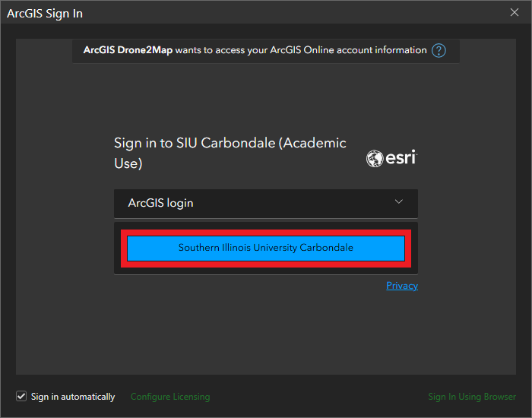Click the ArcGIS Sign In title bar

click(228, 12)
